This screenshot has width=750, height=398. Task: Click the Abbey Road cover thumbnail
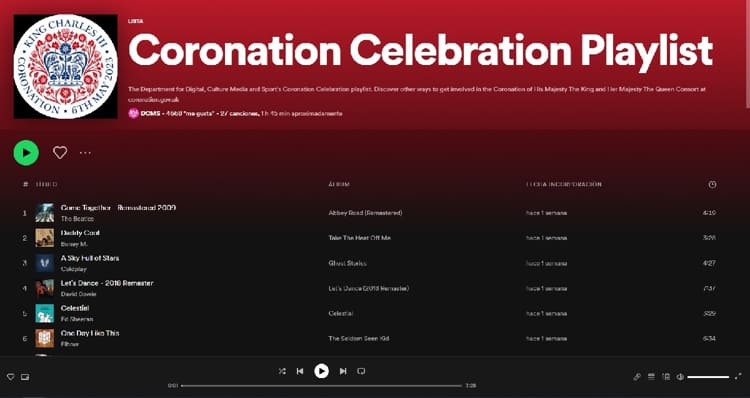[x=44, y=213]
